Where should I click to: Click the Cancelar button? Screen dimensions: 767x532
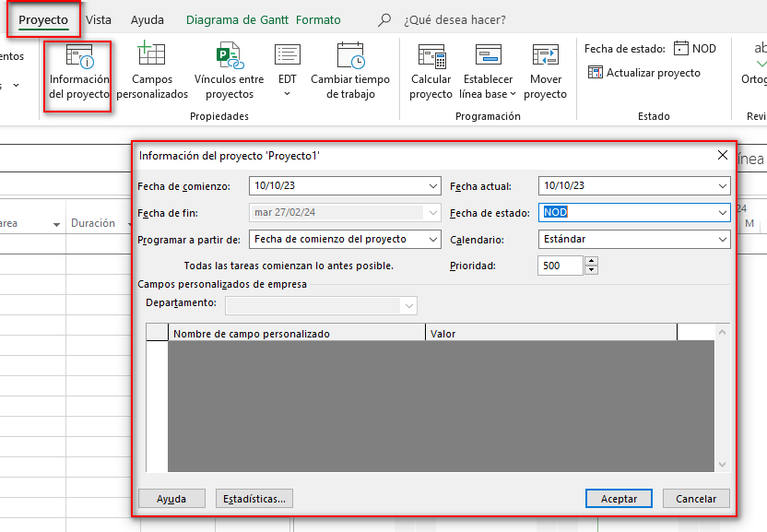pyautogui.click(x=696, y=499)
